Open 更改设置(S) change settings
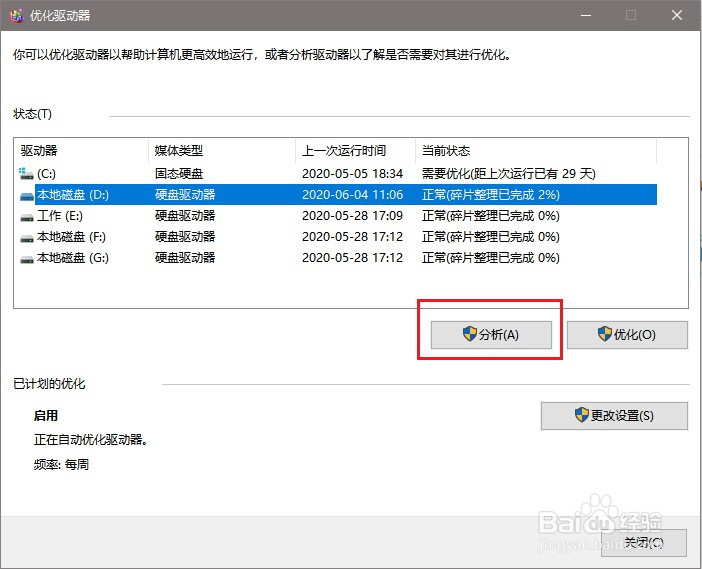Image resolution: width=702 pixels, height=569 pixels. tap(614, 415)
